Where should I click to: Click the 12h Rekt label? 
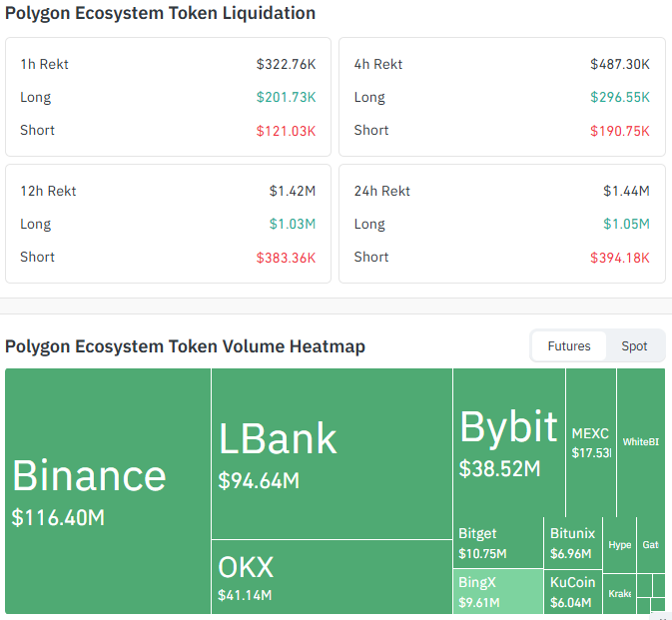(48, 191)
